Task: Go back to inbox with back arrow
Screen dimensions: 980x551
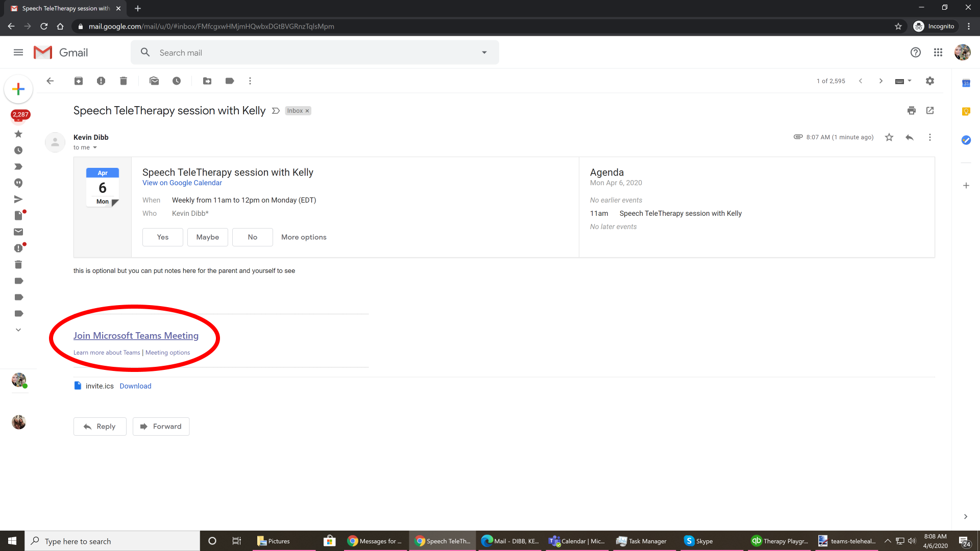Action: [x=50, y=81]
